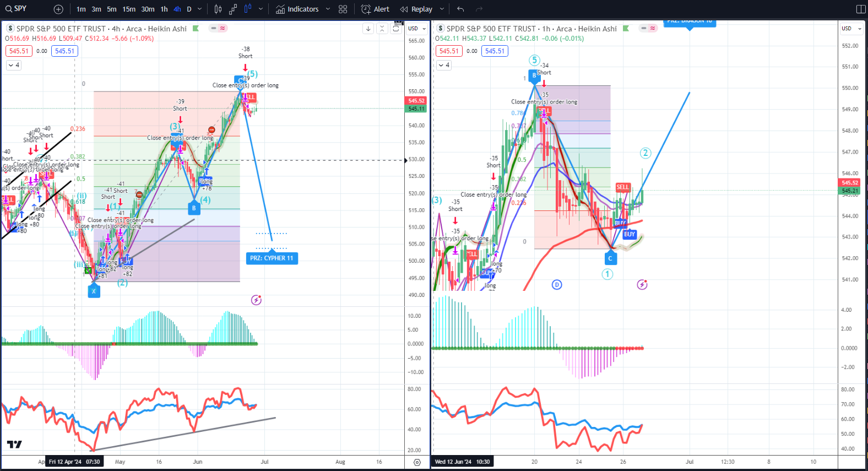868x471 pixels.
Task: Move 4h chart pane down arrow
Action: [x=368, y=29]
